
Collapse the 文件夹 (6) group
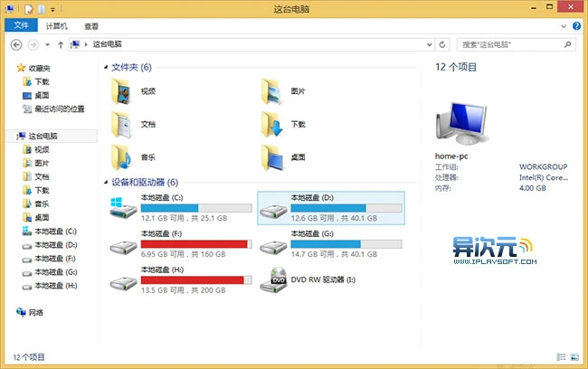pos(106,67)
